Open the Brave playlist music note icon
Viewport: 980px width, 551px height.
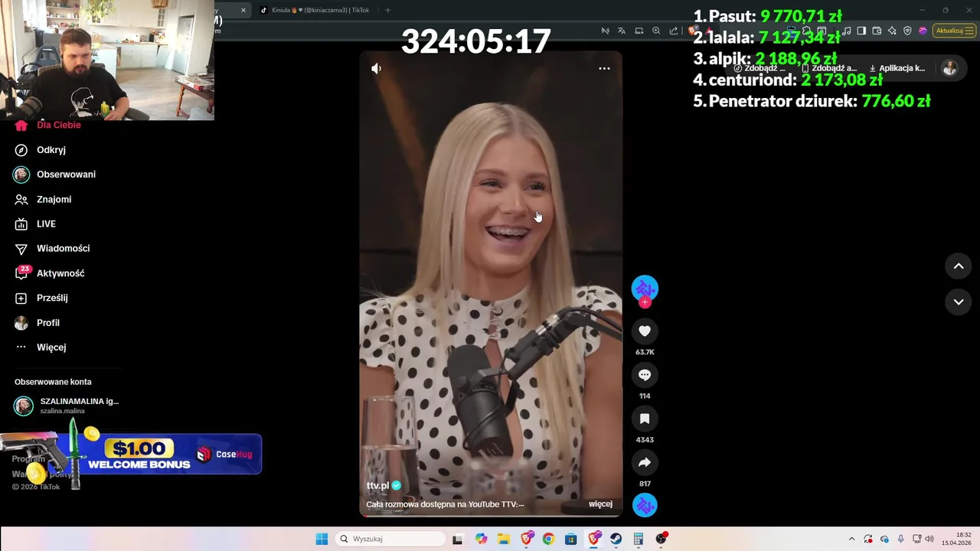tap(847, 31)
